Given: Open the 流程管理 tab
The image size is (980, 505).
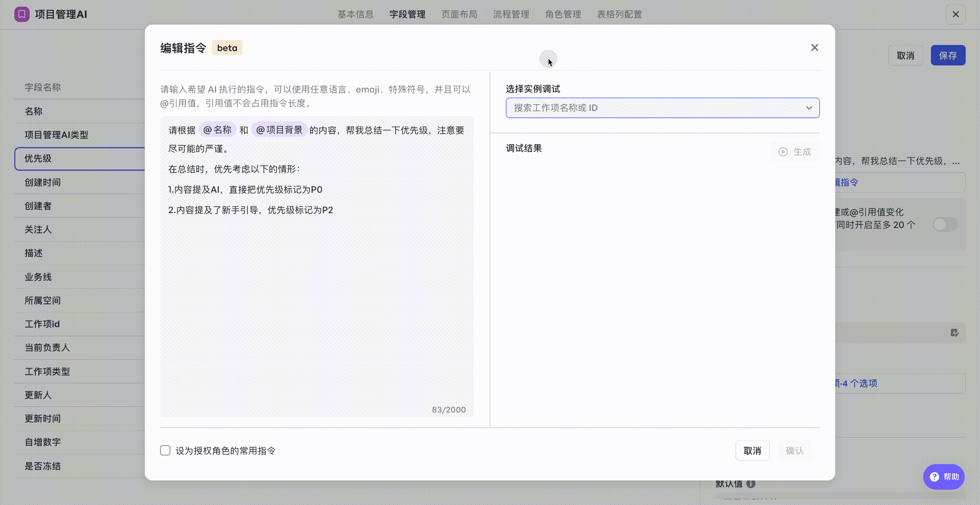Looking at the screenshot, I should click(x=511, y=14).
